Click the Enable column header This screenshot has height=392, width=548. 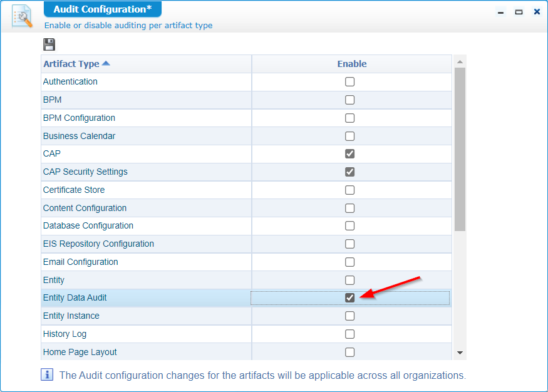pos(352,64)
